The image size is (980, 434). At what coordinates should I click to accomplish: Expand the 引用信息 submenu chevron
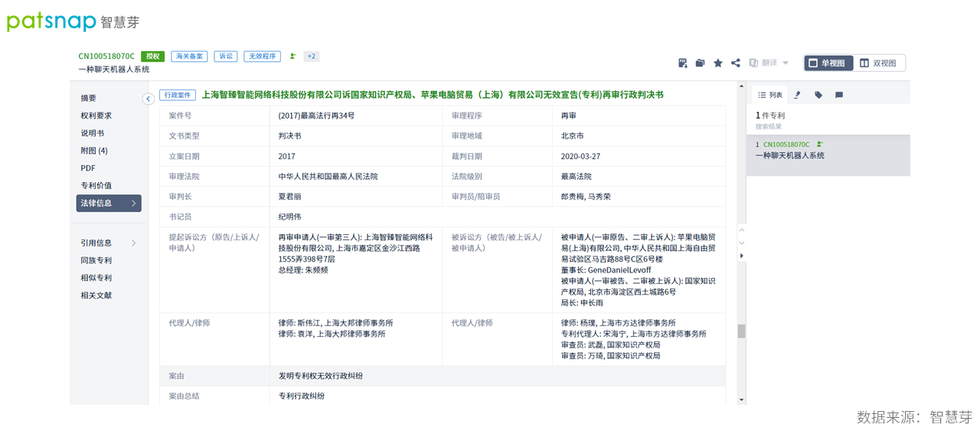pos(133,243)
